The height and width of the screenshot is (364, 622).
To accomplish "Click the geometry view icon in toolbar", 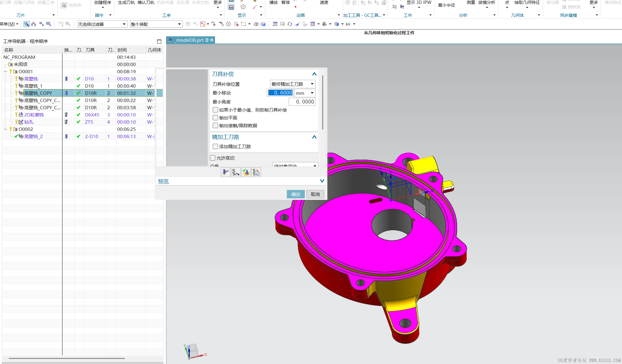I will click(x=41, y=24).
